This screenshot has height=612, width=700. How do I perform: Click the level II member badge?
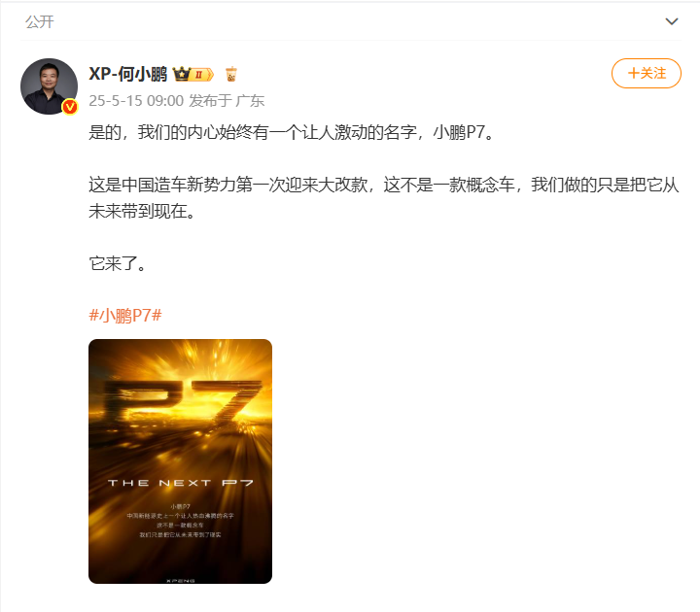click(202, 75)
